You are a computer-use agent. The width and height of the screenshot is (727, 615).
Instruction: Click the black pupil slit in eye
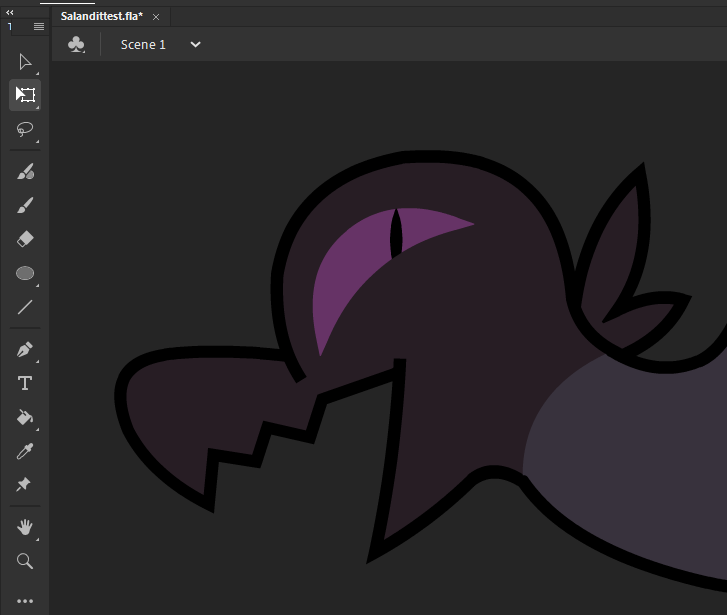395,233
